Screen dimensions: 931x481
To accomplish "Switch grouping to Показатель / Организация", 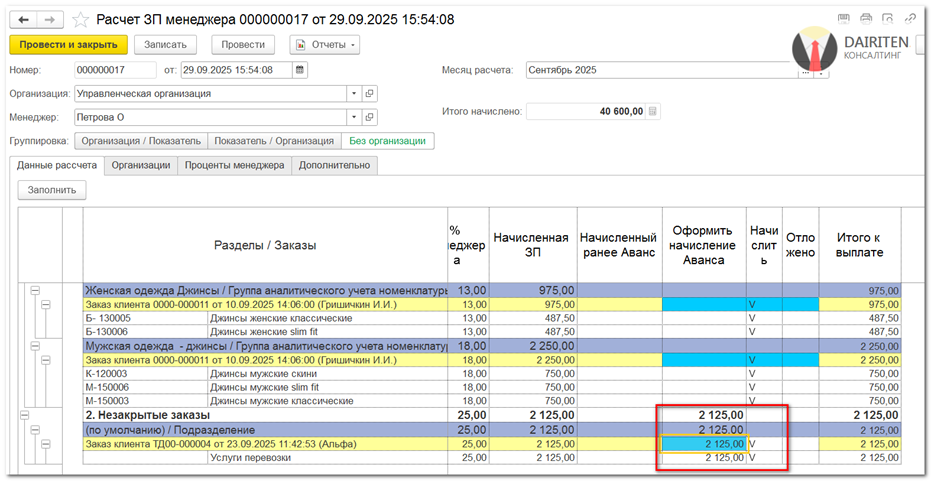I will tap(274, 141).
